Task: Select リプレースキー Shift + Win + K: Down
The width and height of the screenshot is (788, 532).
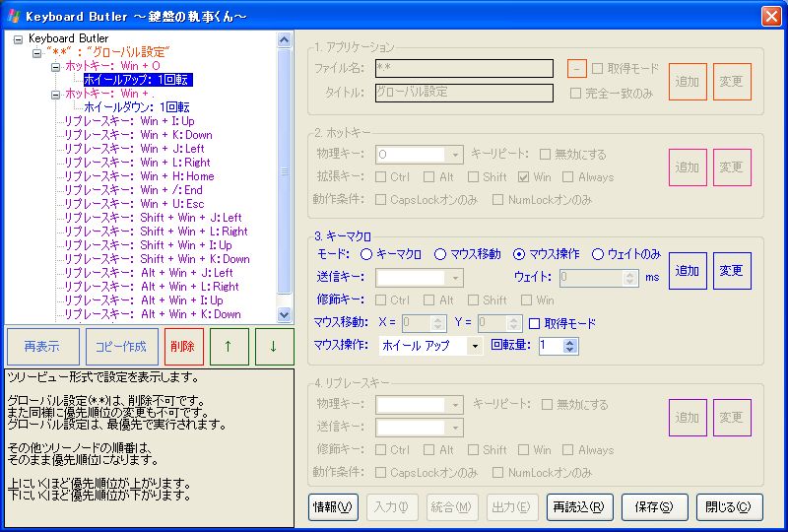Action: [157, 259]
